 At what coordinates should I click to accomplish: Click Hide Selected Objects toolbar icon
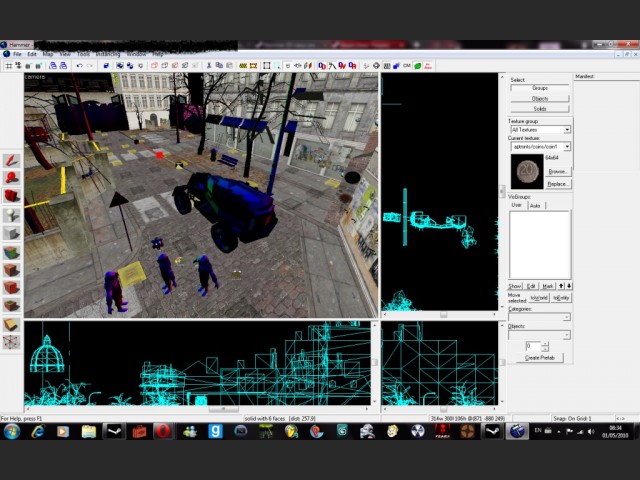[154, 65]
